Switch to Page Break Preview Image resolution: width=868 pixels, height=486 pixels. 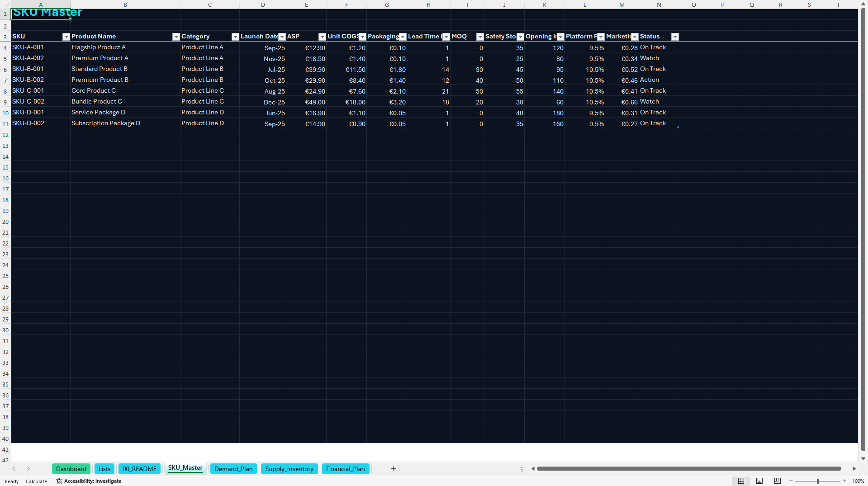coord(777,481)
